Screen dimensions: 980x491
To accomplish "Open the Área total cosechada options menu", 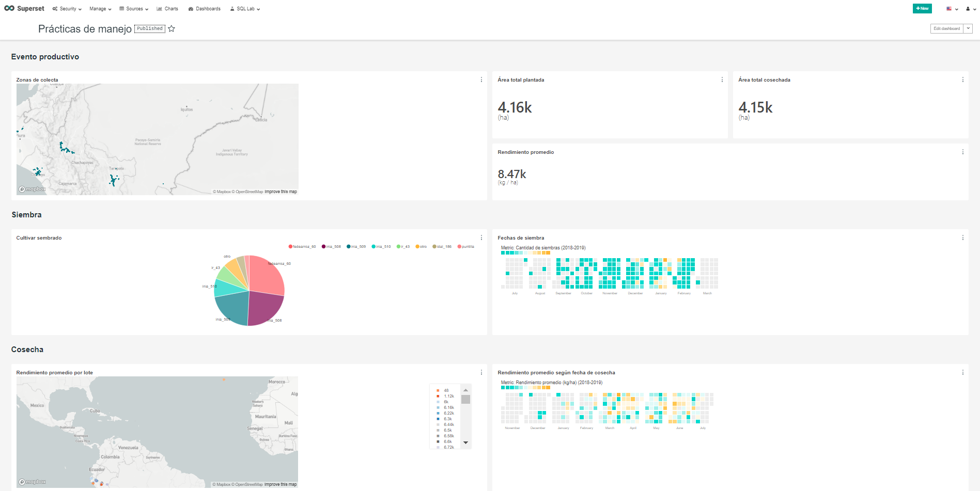I will click(x=963, y=80).
